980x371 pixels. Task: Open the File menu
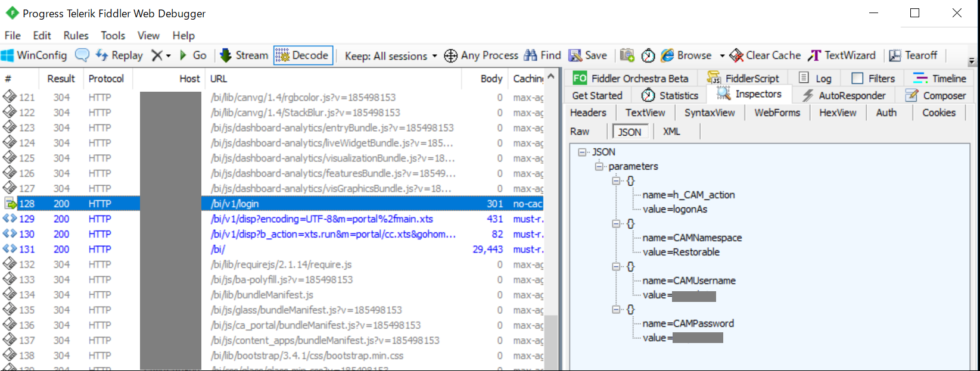tap(13, 36)
